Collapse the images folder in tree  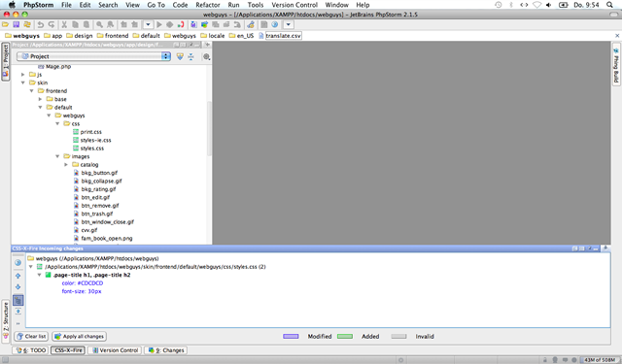pyautogui.click(x=57, y=156)
